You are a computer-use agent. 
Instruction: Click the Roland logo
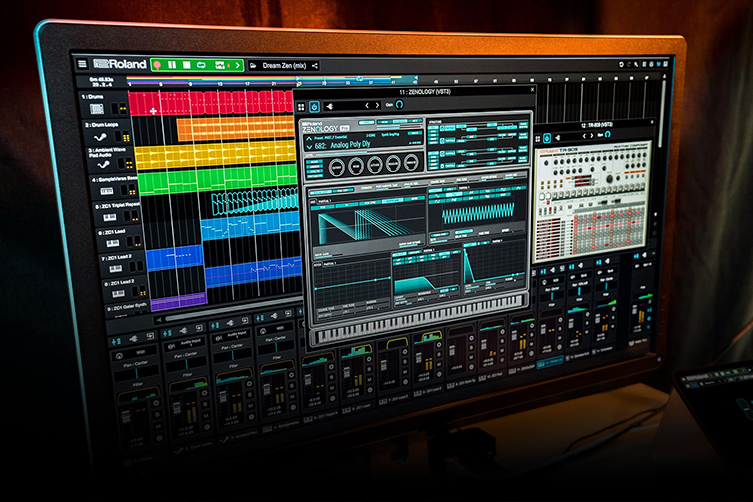tap(120, 64)
